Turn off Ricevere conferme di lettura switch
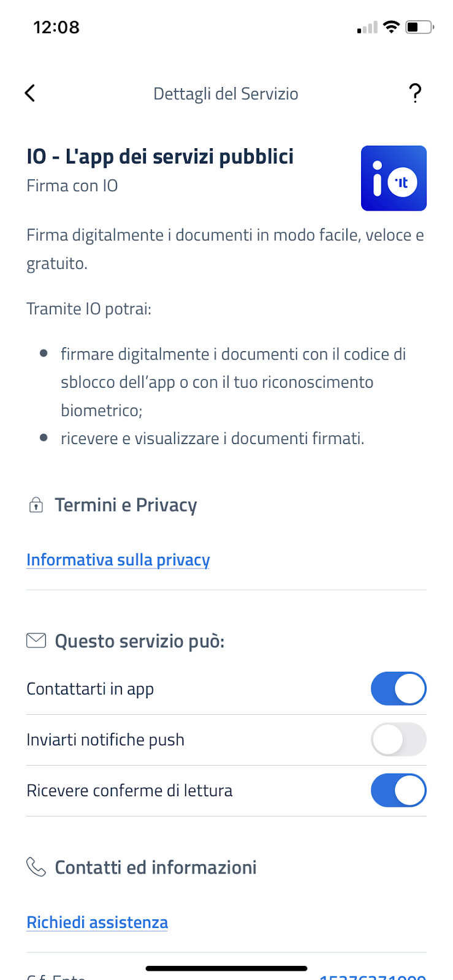 point(398,791)
